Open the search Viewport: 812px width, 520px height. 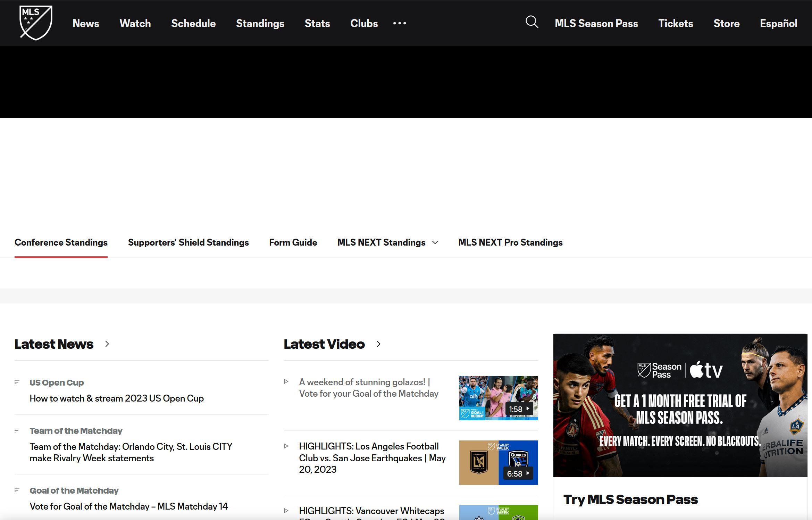(531, 22)
